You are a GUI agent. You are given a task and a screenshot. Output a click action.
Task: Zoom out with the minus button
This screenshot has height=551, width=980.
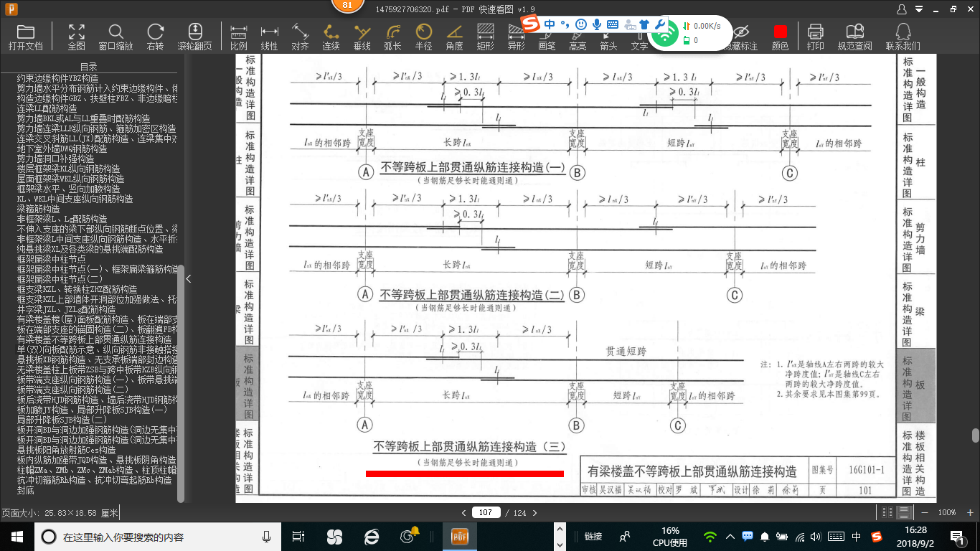pyautogui.click(x=923, y=512)
